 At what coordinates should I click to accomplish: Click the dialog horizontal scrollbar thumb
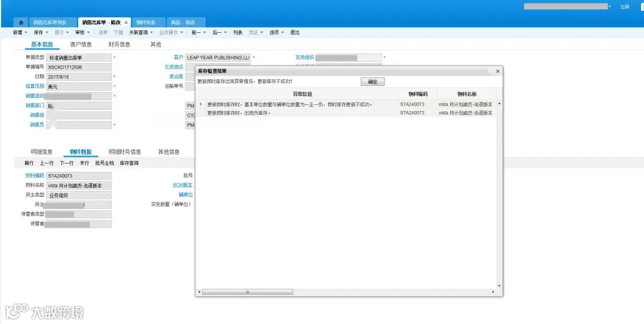tap(247, 292)
